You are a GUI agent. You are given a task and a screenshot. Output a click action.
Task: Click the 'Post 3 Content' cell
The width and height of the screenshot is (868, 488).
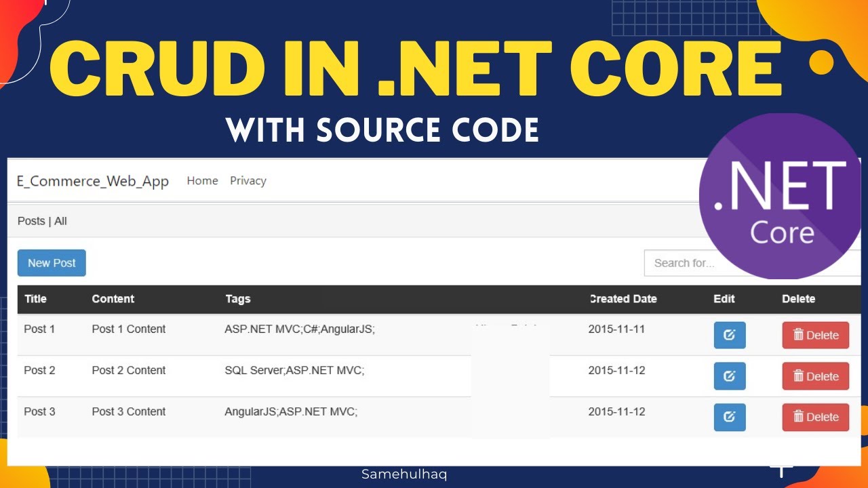pos(129,412)
